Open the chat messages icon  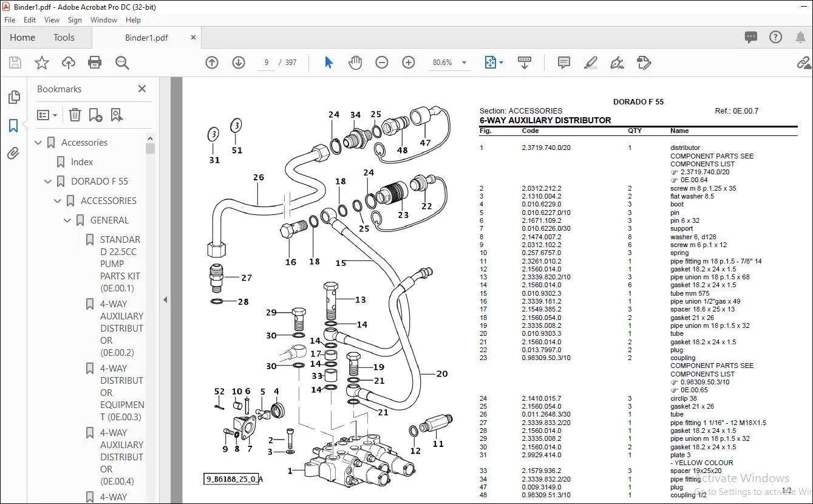click(751, 37)
